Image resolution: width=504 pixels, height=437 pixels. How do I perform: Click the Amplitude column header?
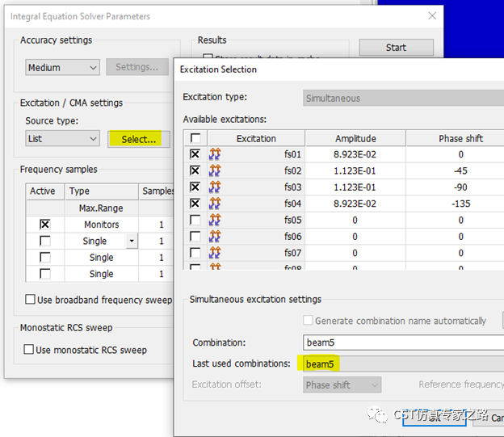pos(355,138)
